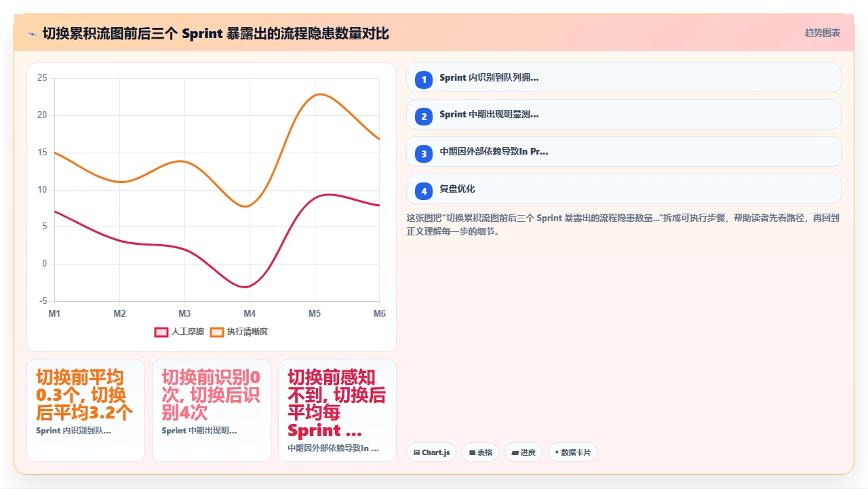Click the description paragraph '这张图把…'
This screenshot has height=489, width=868.
(623, 224)
